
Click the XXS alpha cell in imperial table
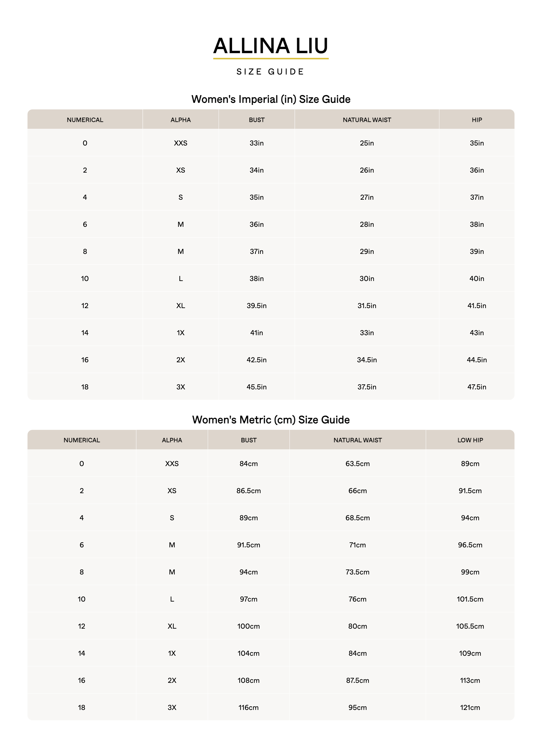[x=180, y=143]
